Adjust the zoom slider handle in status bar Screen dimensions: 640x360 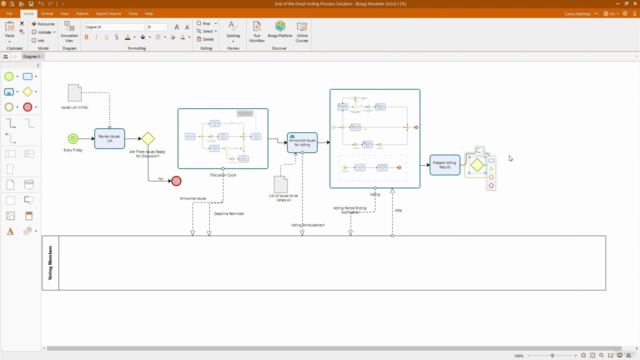[552, 356]
